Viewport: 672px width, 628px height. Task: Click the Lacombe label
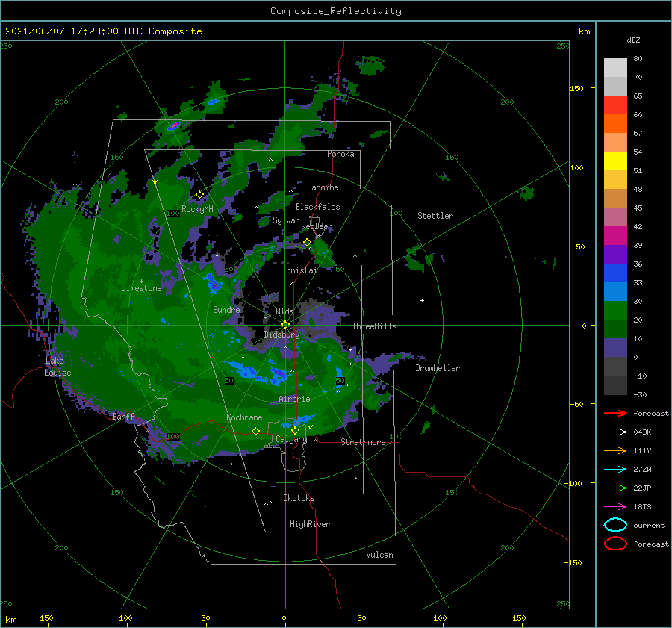323,187
